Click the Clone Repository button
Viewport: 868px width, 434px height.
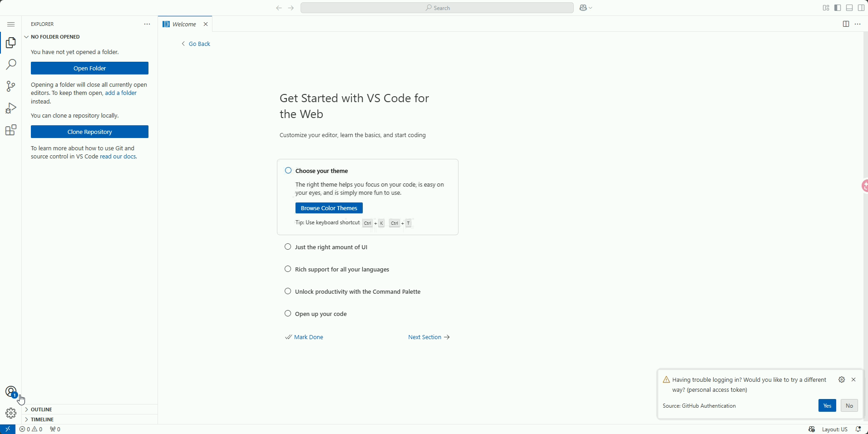(x=89, y=132)
